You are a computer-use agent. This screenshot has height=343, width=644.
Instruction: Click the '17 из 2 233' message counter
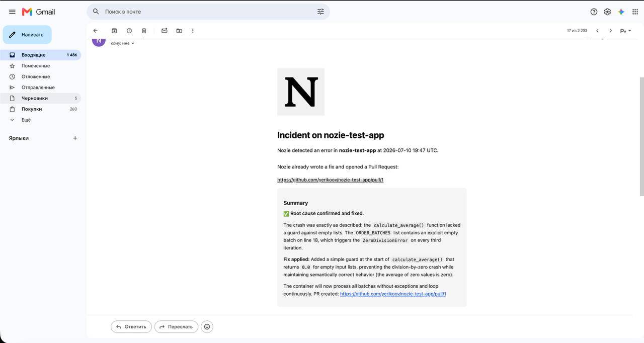pos(577,31)
